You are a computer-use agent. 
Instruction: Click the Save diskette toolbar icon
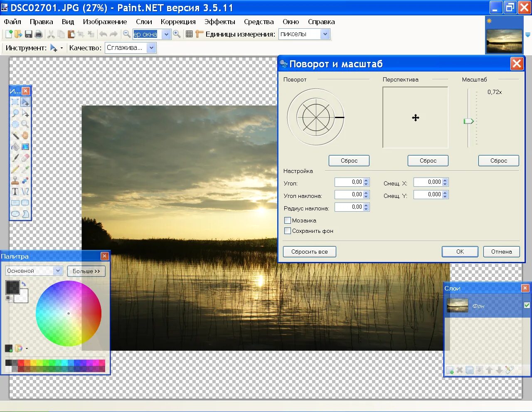click(x=29, y=34)
